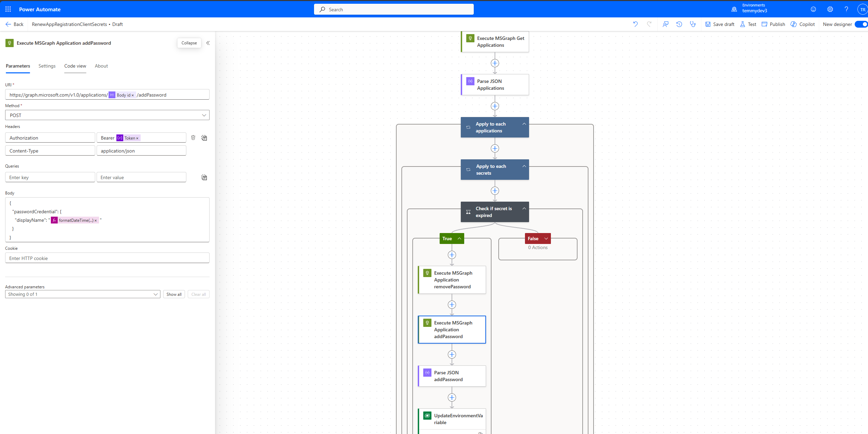Add step after addPassword action
This screenshot has height=434, width=868.
pos(452,355)
